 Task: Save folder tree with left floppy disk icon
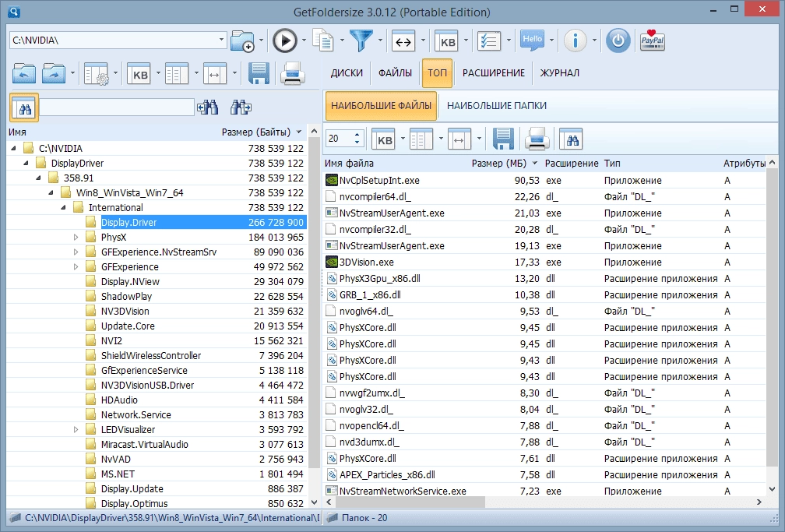(259, 74)
